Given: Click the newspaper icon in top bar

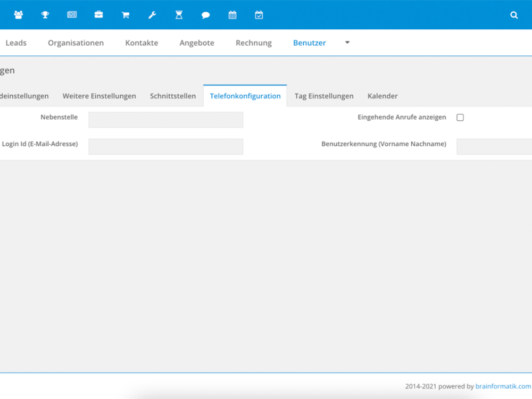Looking at the screenshot, I should (x=72, y=15).
